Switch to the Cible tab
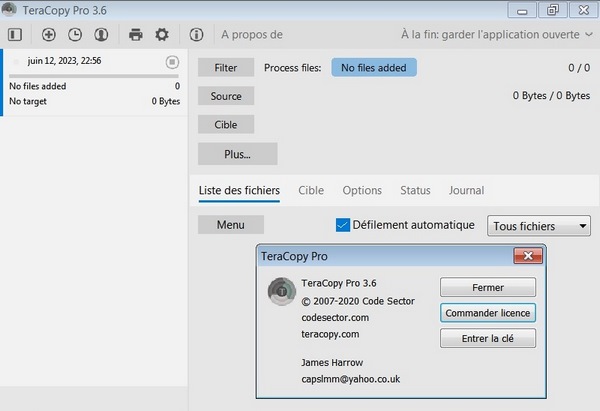600x411 pixels. [311, 191]
